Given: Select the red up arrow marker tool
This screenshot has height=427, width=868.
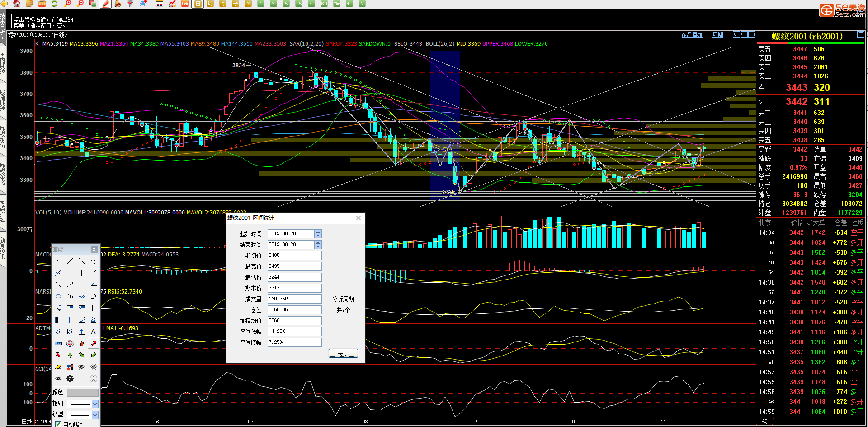Looking at the screenshot, I should tap(82, 343).
